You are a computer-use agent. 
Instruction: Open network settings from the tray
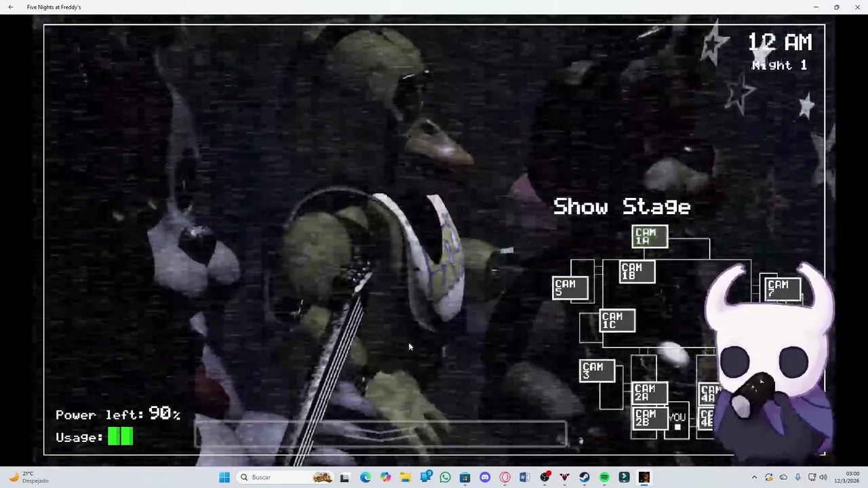[x=812, y=477]
